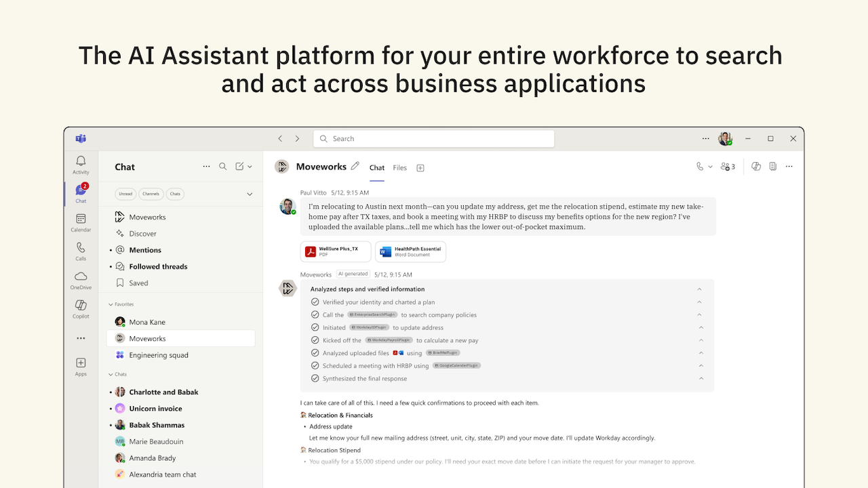
Task: Open call options dropdown arrow
Action: click(710, 167)
